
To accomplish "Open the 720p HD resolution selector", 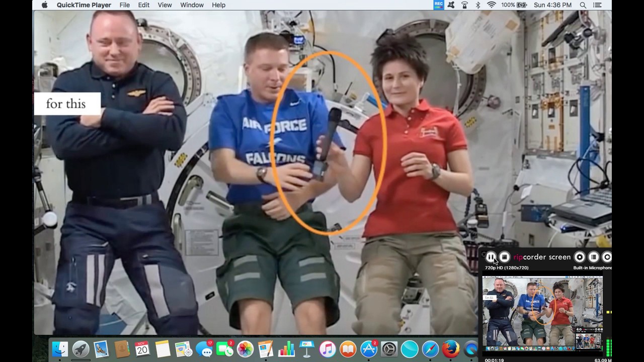I will tap(506, 268).
